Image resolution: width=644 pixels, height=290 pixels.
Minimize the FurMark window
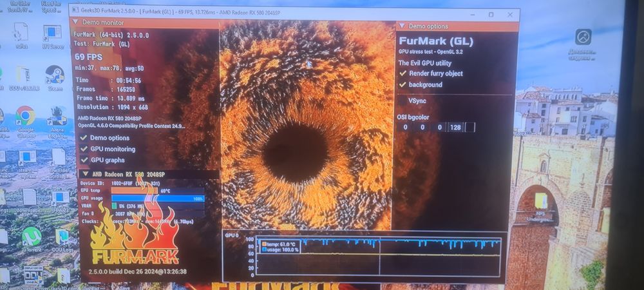(x=472, y=15)
